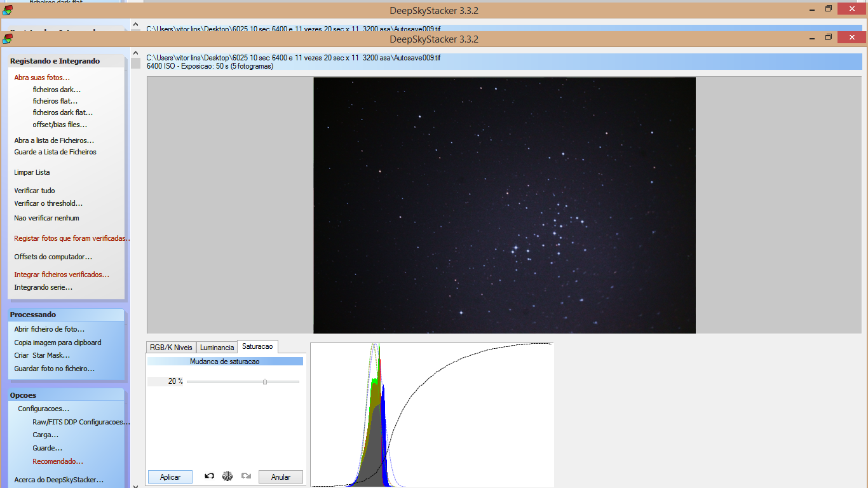Viewport: 868px width, 488px height.
Task: Click the 'Processando' panel header
Action: [66, 315]
